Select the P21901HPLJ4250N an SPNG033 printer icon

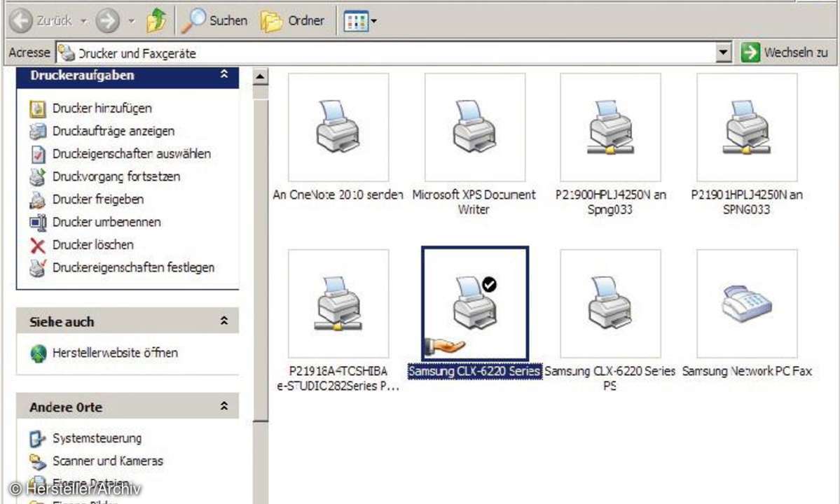coord(747,127)
